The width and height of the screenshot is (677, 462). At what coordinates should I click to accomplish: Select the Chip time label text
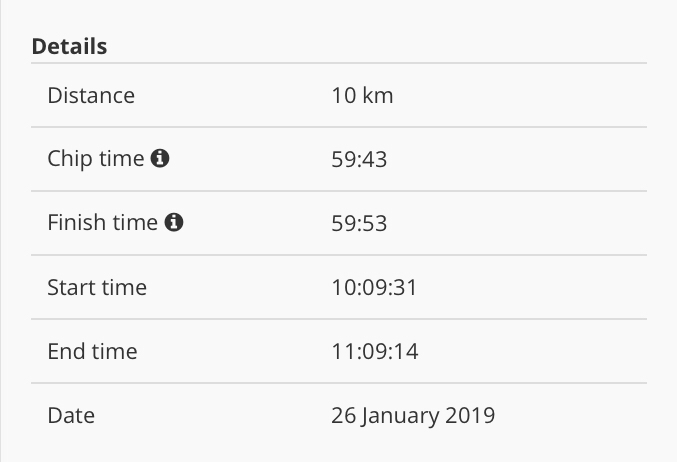tap(96, 159)
